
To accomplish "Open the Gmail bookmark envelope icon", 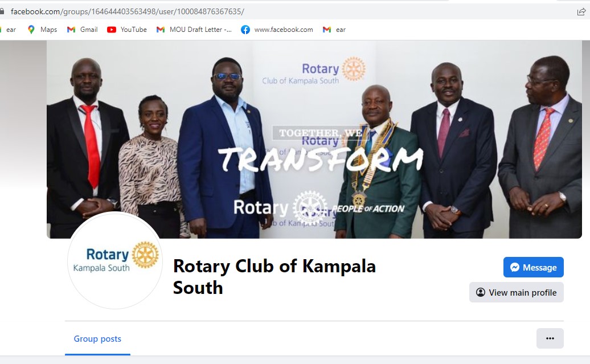I will click(71, 30).
